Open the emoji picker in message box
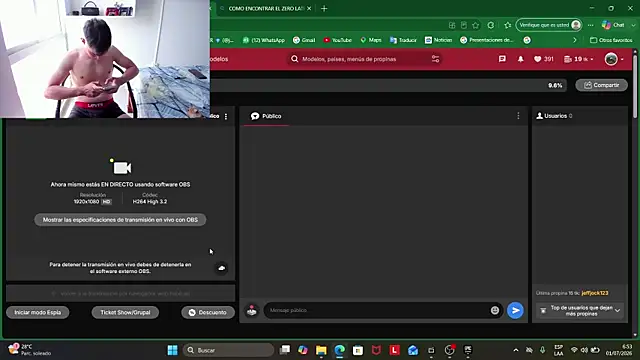Viewport: 640px width, 360px height. (x=495, y=310)
